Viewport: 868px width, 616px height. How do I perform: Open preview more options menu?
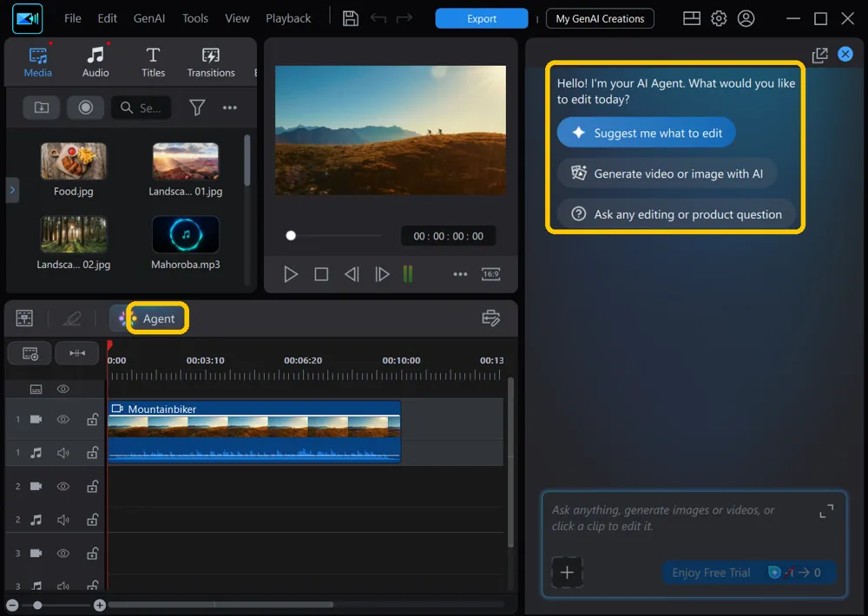pyautogui.click(x=460, y=274)
